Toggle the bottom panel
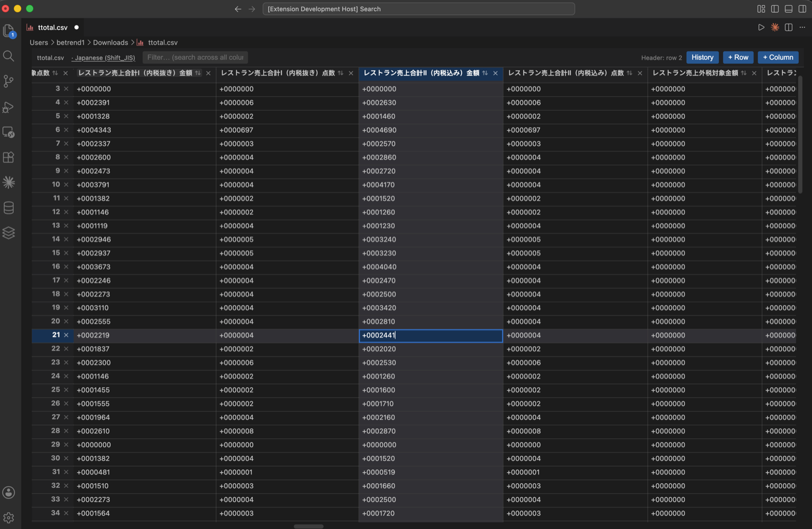The height and width of the screenshot is (529, 812). pos(789,9)
